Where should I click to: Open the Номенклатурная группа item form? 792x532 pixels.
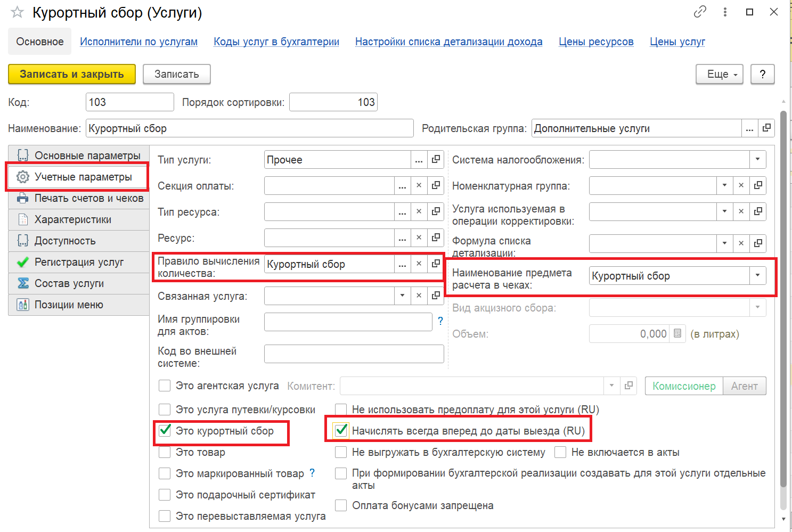(758, 185)
